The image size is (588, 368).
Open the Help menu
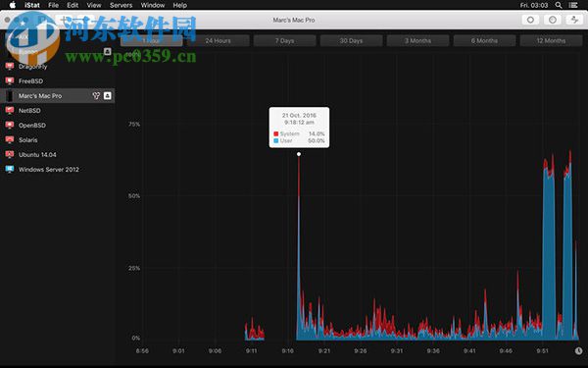coord(180,5)
